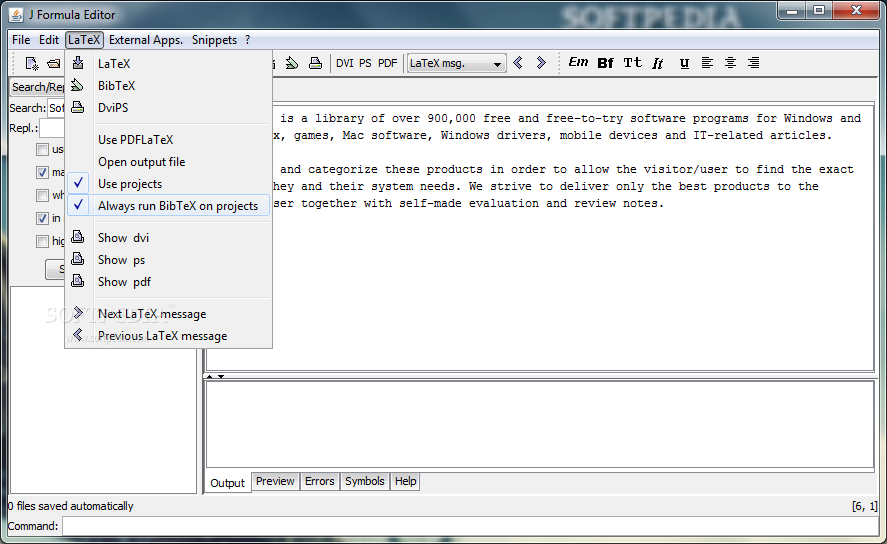Apply typewriter (Tt) formatting
Viewport: 887px width, 544px height.
click(632, 63)
